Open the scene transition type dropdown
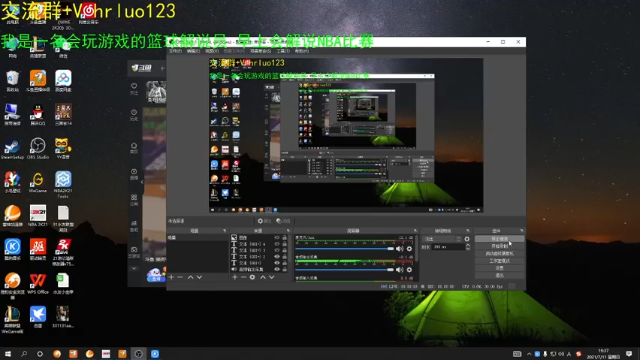Viewport: 640px width, 360px height. point(442,239)
